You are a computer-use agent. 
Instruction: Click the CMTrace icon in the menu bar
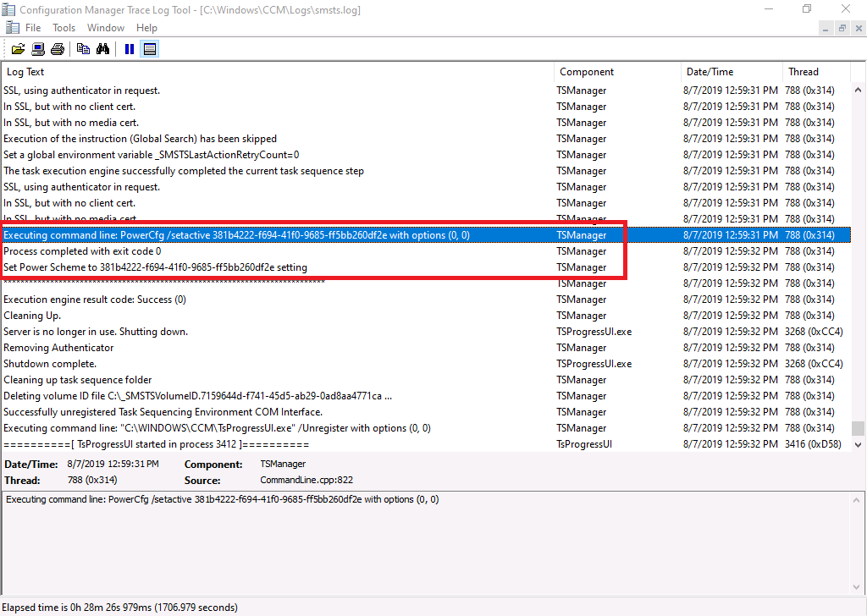(x=13, y=28)
